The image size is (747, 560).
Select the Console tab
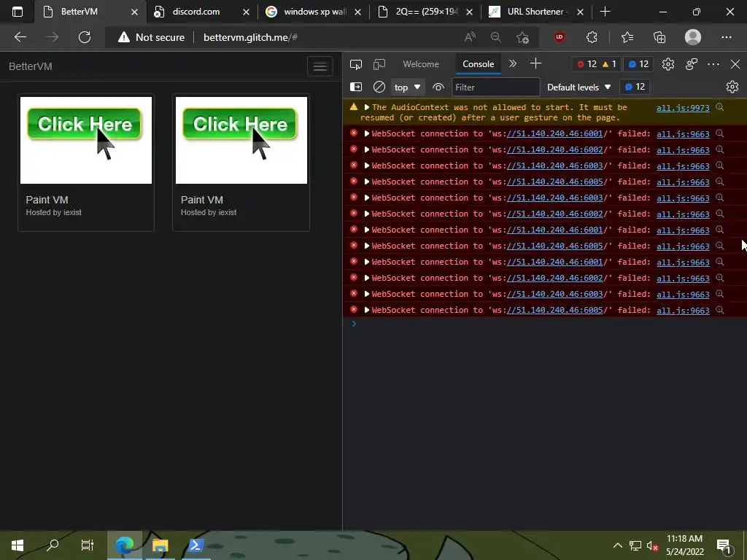[479, 64]
